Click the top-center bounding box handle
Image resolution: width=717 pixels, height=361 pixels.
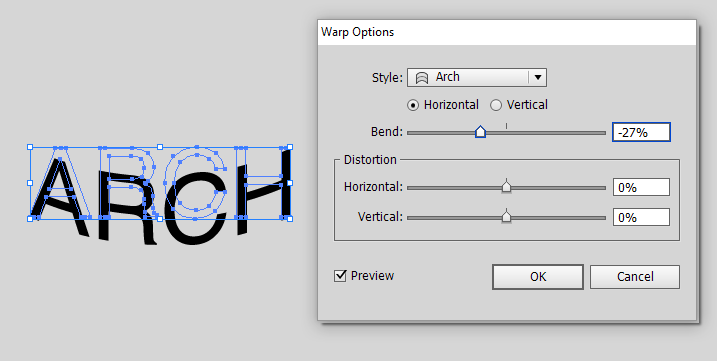pos(160,147)
